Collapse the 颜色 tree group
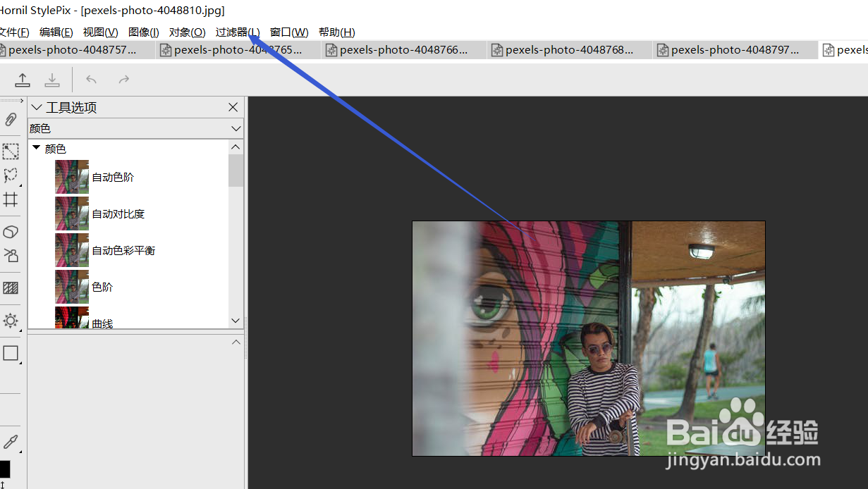The width and height of the screenshot is (868, 489). click(37, 148)
